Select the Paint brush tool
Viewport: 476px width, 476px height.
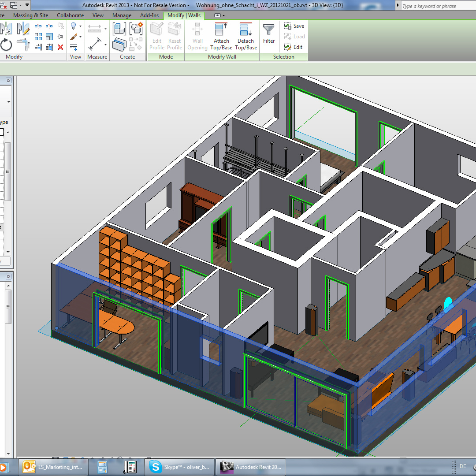[x=74, y=37]
